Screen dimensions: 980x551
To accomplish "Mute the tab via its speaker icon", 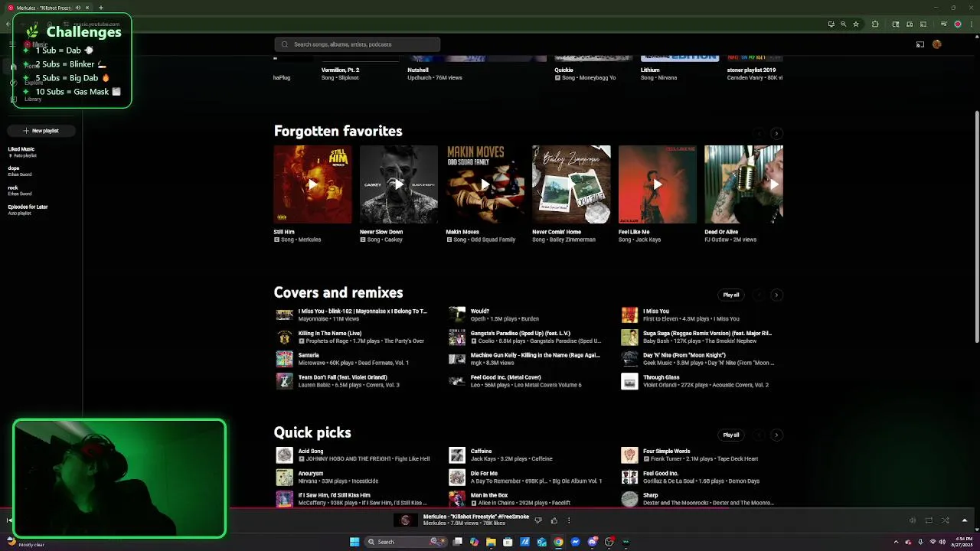I will click(77, 8).
